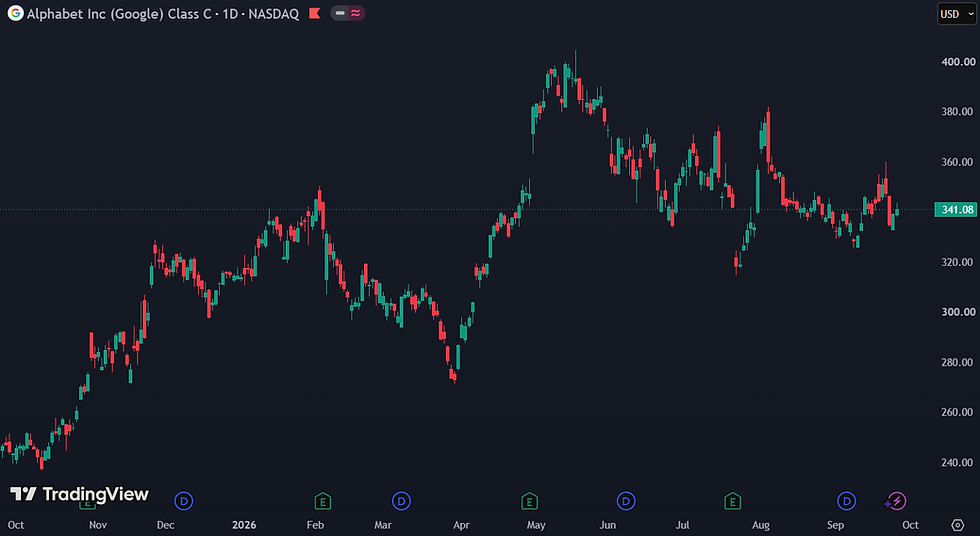Open chart settings hexagon gear icon
980x536 pixels.
pyautogui.click(x=958, y=525)
